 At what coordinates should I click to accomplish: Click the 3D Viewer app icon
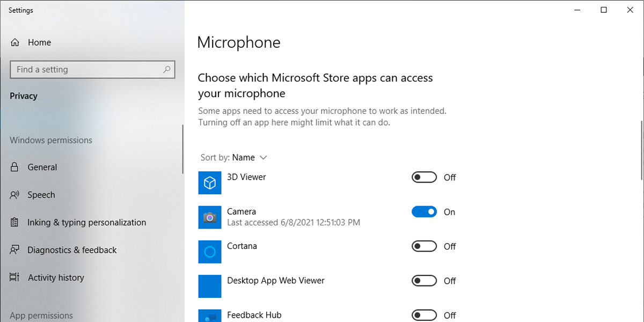210,183
